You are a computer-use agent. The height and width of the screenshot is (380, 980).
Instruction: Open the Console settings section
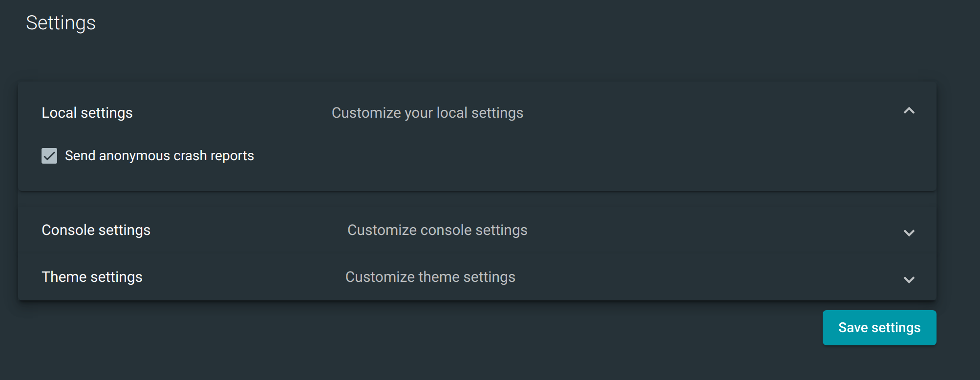[x=96, y=230]
